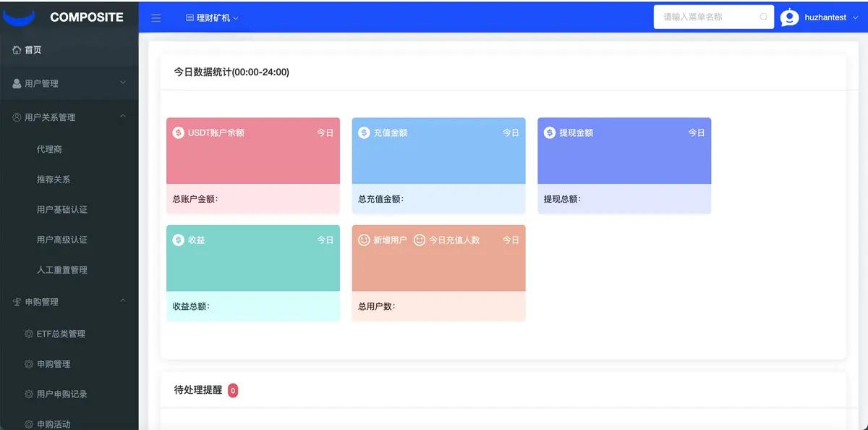Click the dollar icon on USDT账户余额 card
Image resolution: width=868 pixels, height=430 pixels.
(178, 132)
